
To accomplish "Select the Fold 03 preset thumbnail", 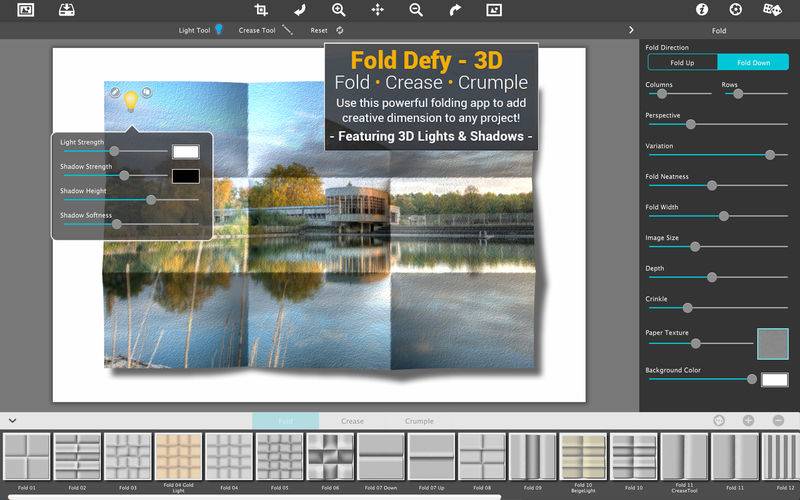I will click(x=128, y=457).
